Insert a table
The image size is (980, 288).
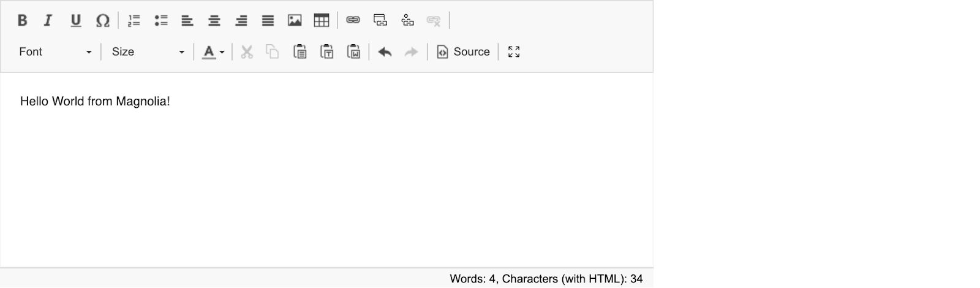click(x=321, y=20)
